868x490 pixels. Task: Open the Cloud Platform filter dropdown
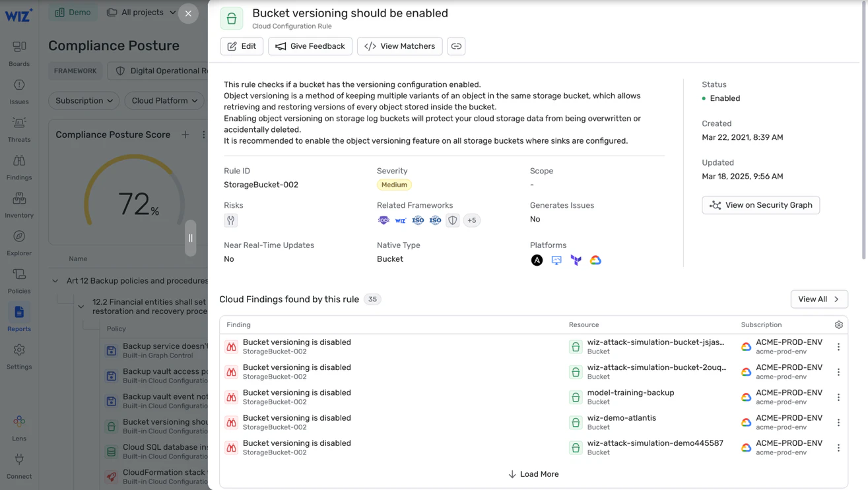coord(164,101)
